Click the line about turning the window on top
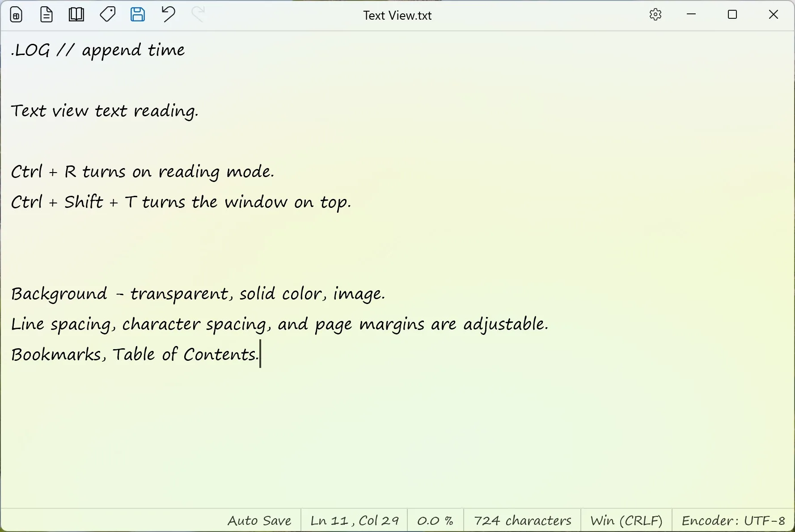This screenshot has width=795, height=532. click(x=181, y=202)
